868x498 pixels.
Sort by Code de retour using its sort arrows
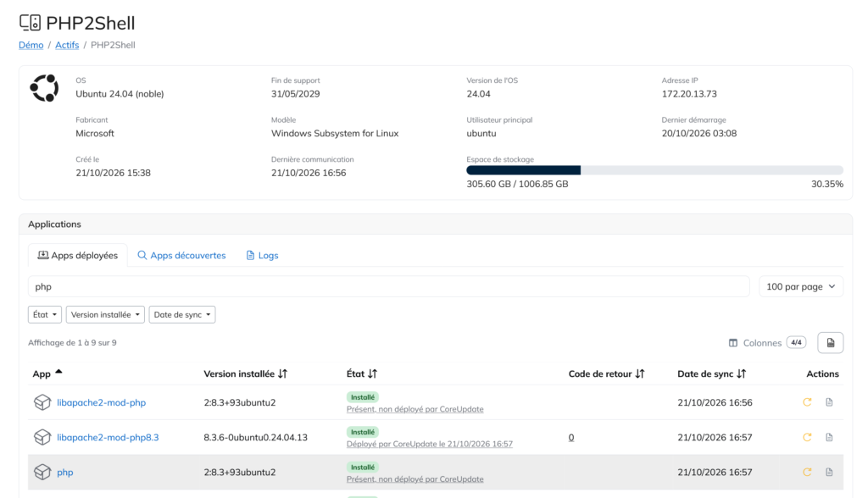click(640, 374)
